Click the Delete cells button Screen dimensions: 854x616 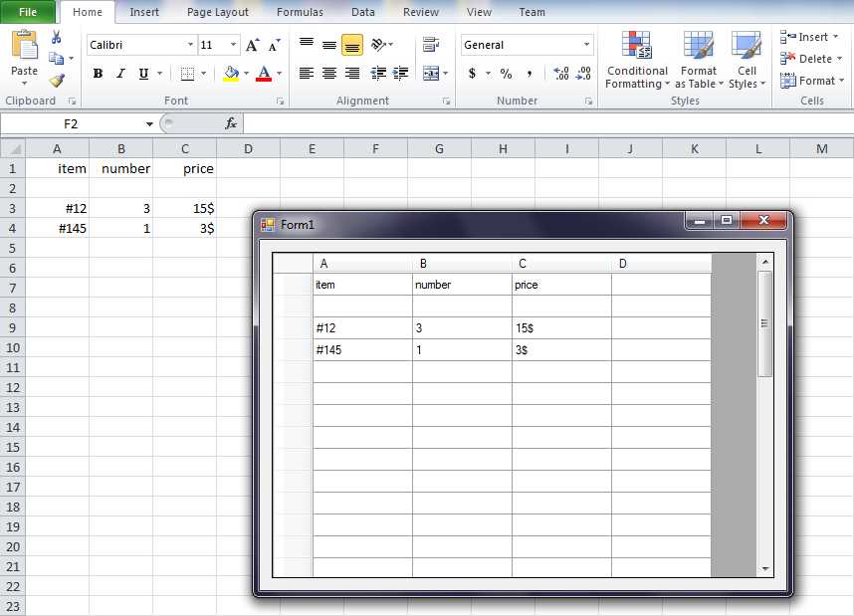tap(811, 59)
